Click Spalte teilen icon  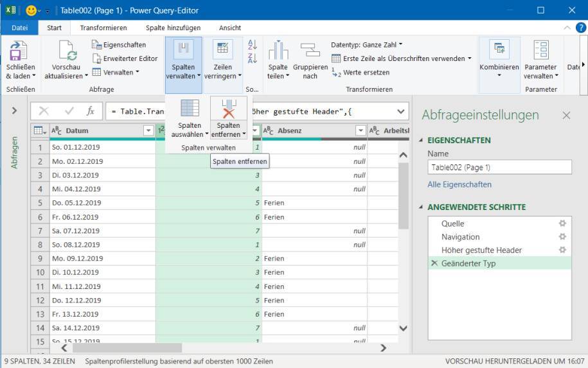point(278,50)
